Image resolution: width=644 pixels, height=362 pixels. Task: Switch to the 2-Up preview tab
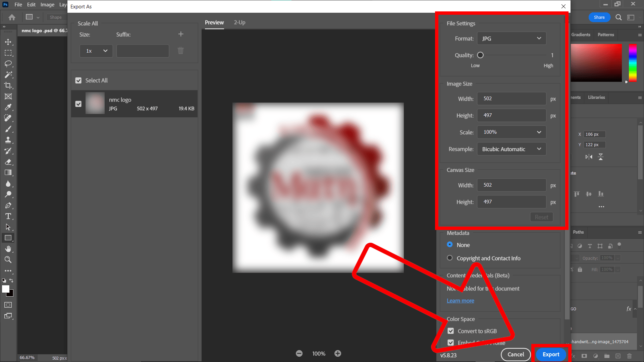point(240,22)
